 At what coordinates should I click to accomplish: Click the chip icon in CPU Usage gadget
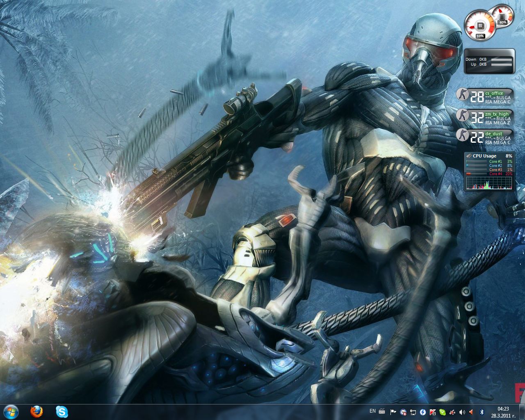tap(469, 156)
